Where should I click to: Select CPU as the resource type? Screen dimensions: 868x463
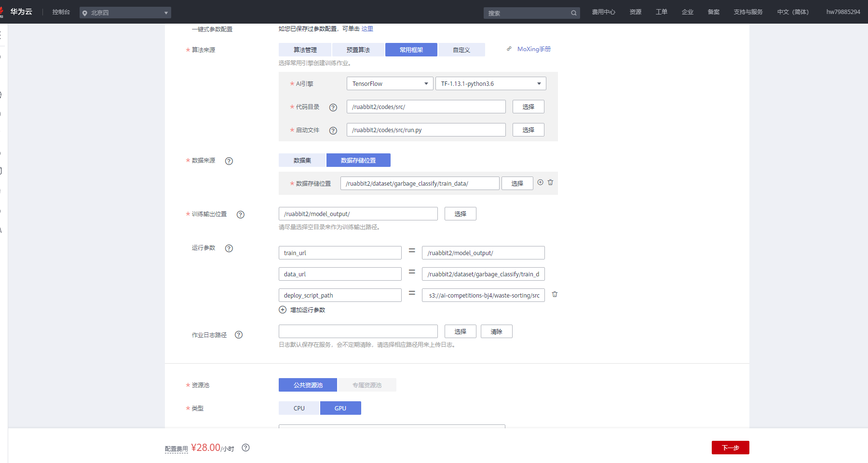299,408
